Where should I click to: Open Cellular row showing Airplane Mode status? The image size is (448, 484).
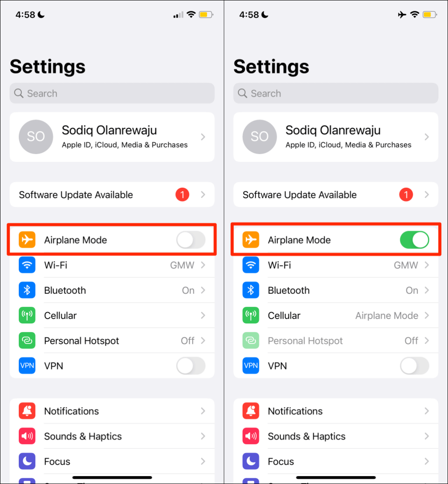(336, 315)
